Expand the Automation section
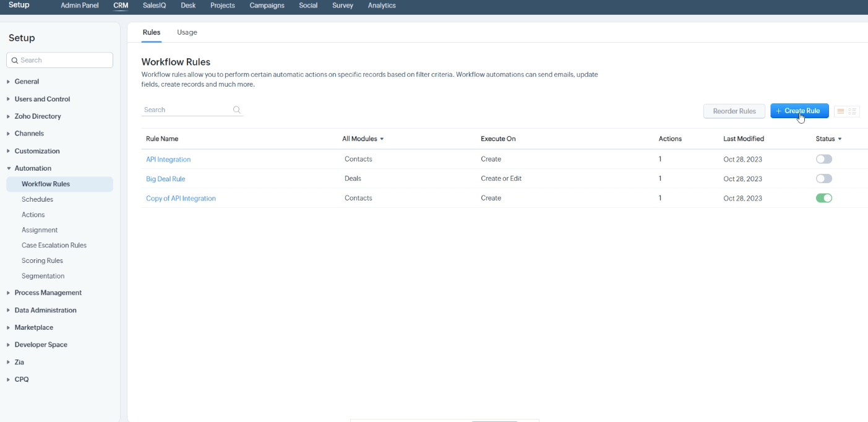This screenshot has height=422, width=868. [32, 168]
